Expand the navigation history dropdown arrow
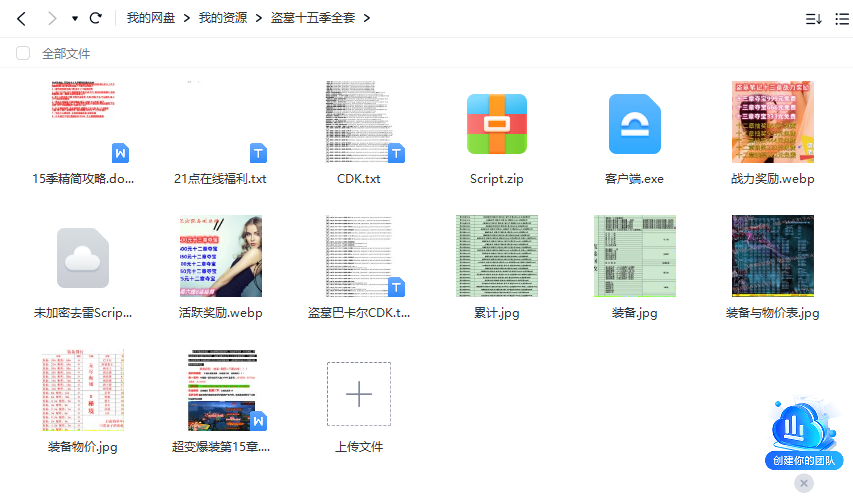 coord(75,19)
